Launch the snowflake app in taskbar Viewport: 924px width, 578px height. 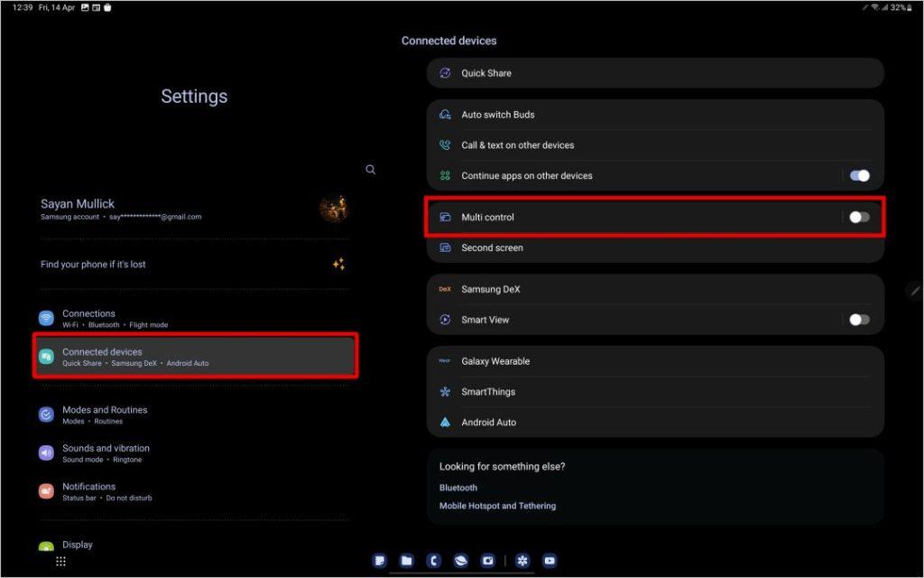click(522, 560)
